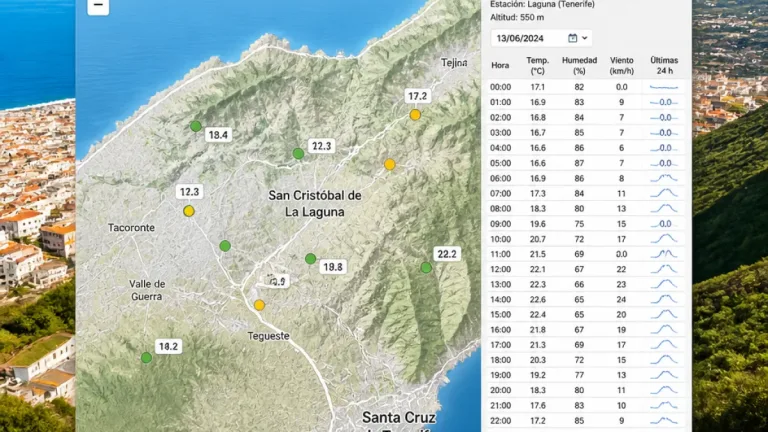Click wind value 24 in the 14:00 row
The image size is (768, 432).
[x=622, y=299]
